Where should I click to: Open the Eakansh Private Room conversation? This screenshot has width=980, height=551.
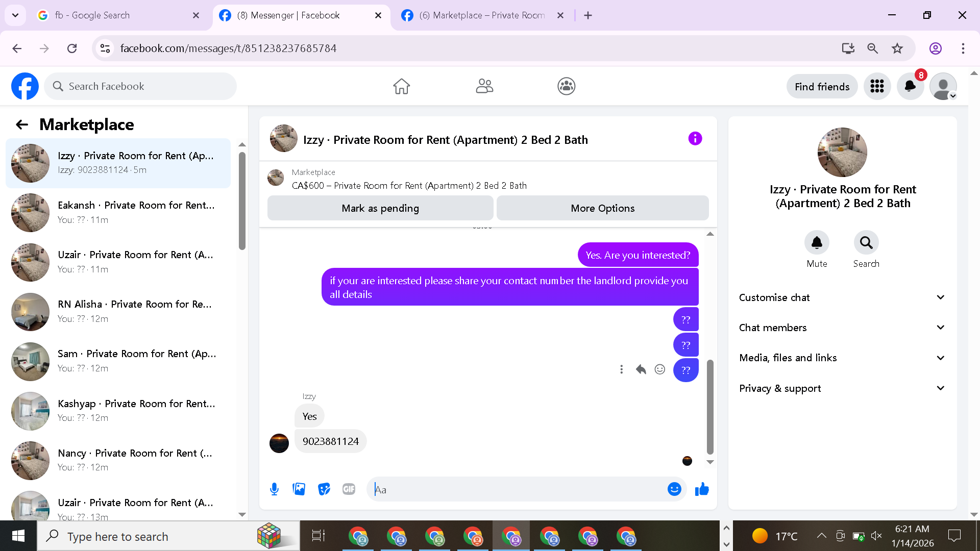tap(118, 212)
